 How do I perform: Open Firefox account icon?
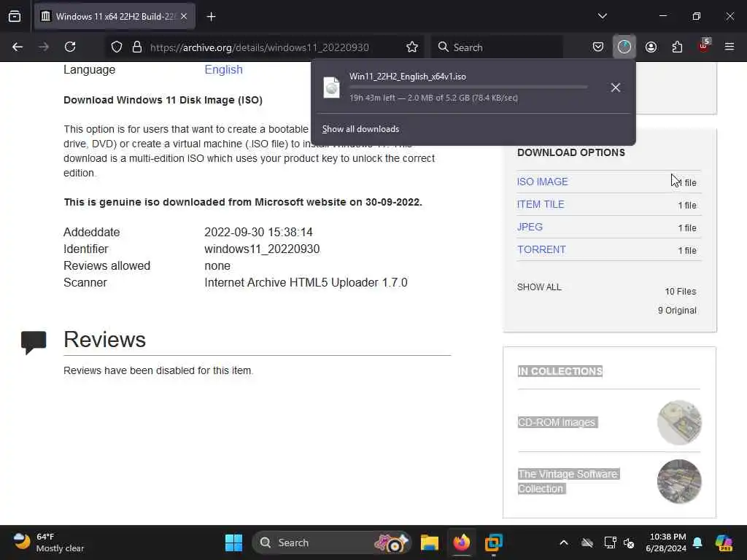651,47
